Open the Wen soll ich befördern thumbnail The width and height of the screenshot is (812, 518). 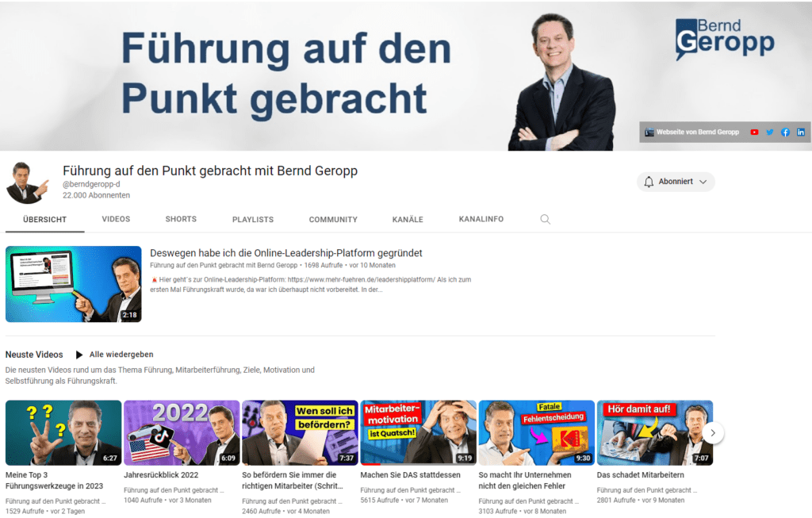click(x=300, y=432)
